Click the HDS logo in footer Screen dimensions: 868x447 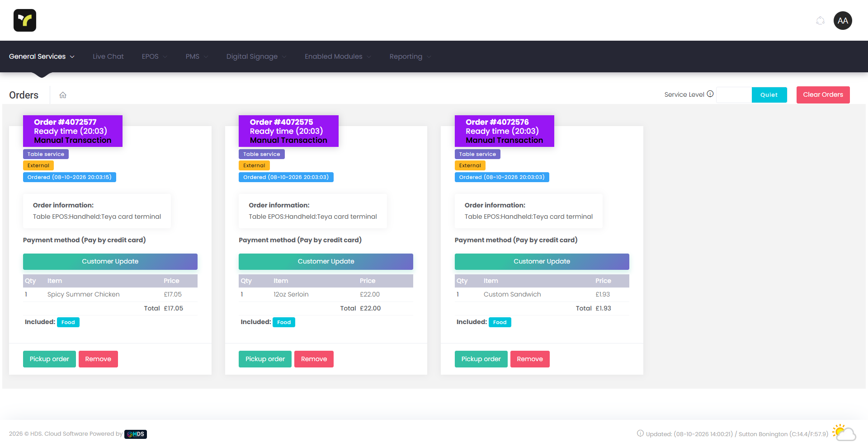136,434
